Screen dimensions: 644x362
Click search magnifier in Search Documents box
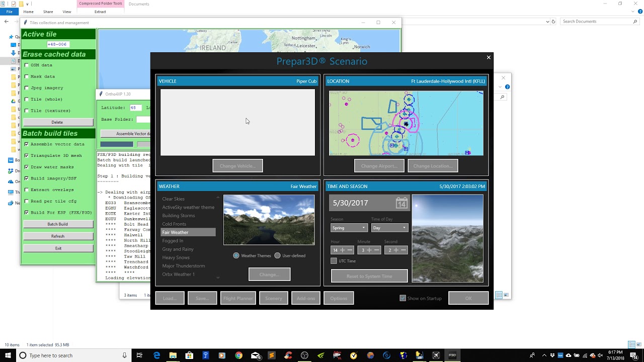(x=635, y=22)
